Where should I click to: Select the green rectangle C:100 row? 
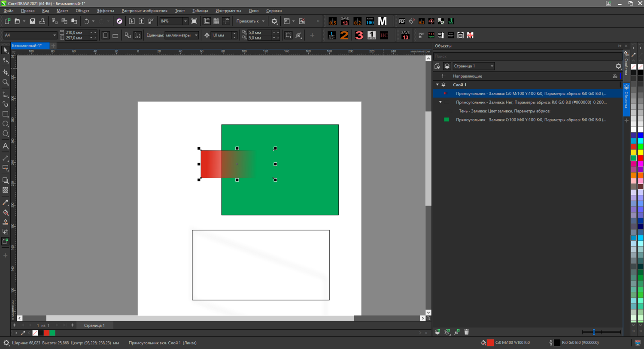[527, 120]
